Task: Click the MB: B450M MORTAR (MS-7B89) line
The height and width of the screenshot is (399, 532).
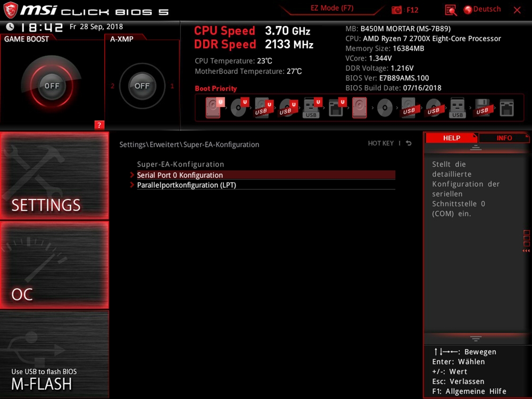Action: point(398,29)
